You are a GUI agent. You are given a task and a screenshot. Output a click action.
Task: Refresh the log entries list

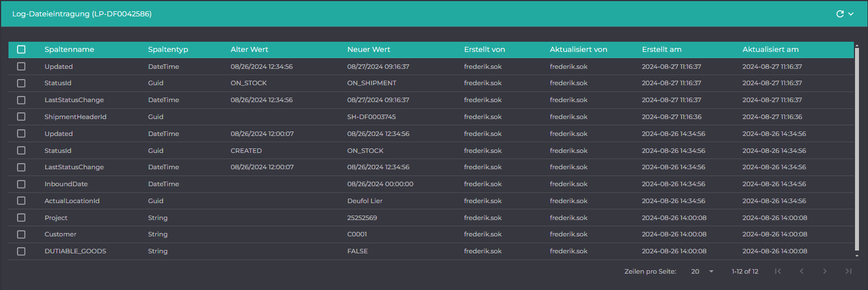point(840,14)
